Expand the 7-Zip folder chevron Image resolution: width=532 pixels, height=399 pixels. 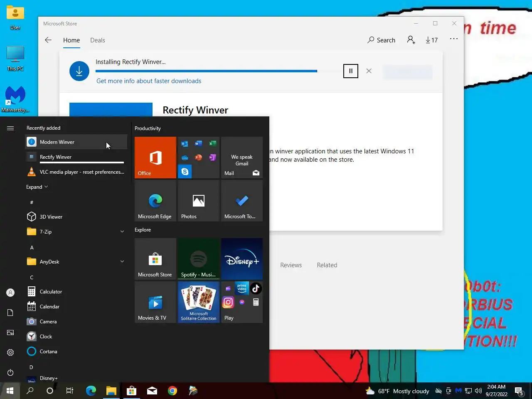[x=122, y=232]
